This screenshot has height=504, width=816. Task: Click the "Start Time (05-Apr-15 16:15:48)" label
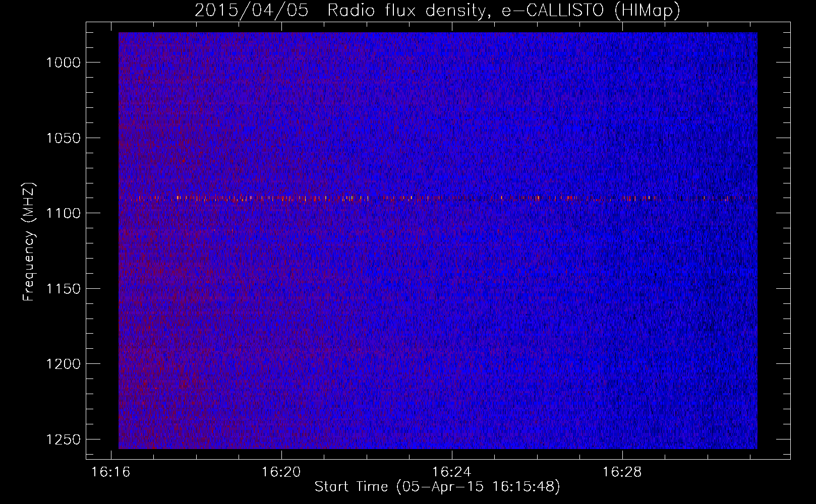pyautogui.click(x=437, y=487)
